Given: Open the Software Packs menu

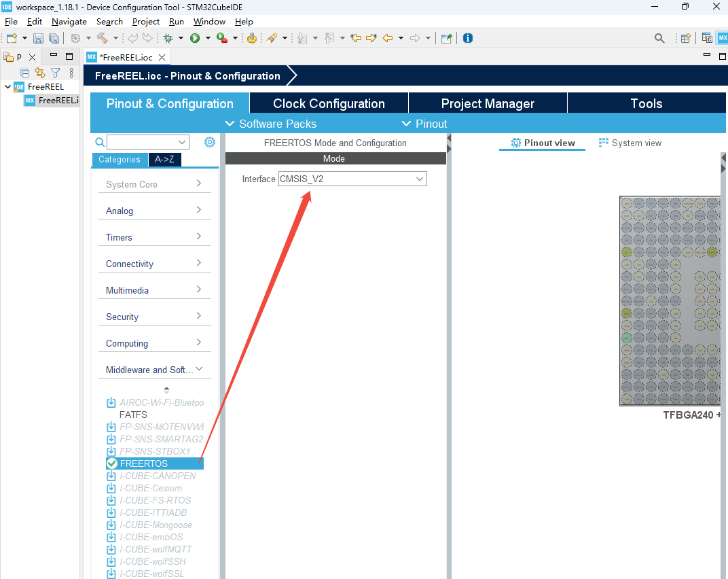Looking at the screenshot, I should tap(271, 124).
